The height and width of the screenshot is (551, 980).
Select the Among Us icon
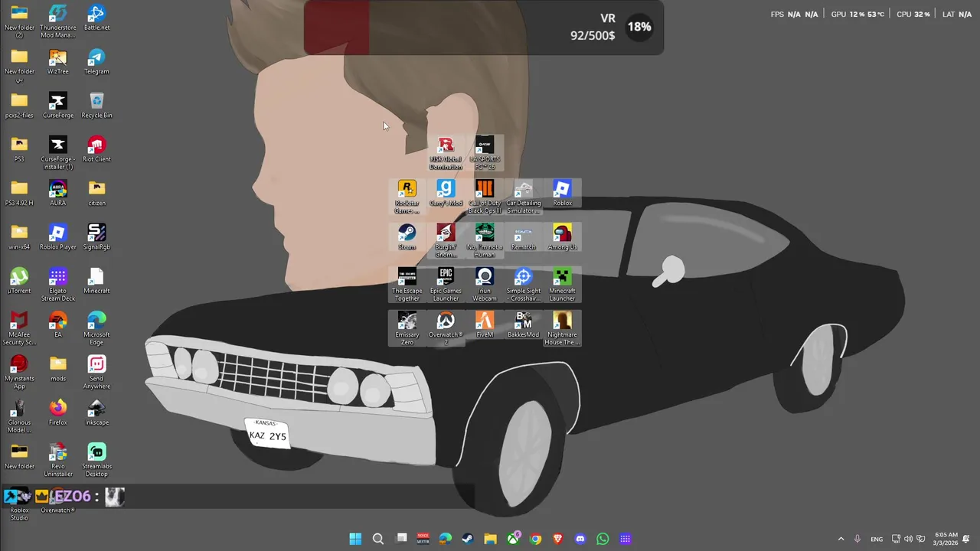coord(562,237)
